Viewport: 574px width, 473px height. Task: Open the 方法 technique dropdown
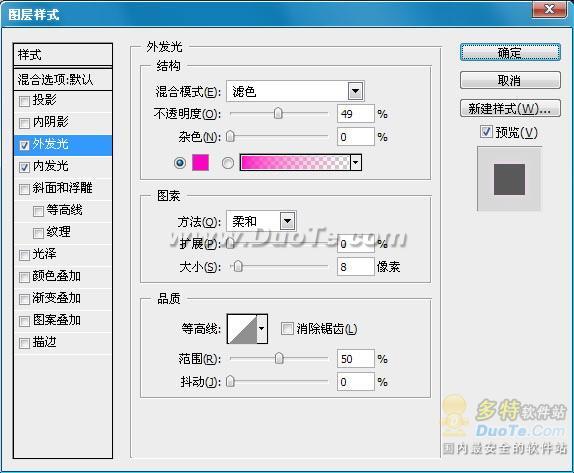(x=287, y=221)
